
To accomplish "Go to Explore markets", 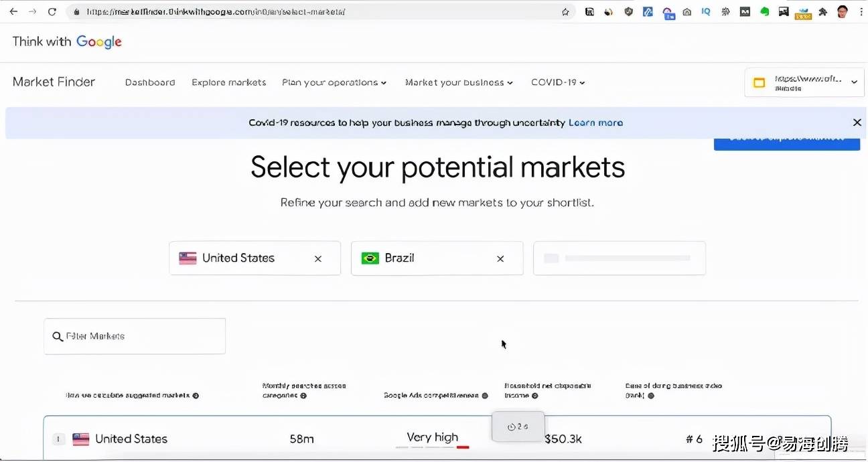I will pos(229,82).
